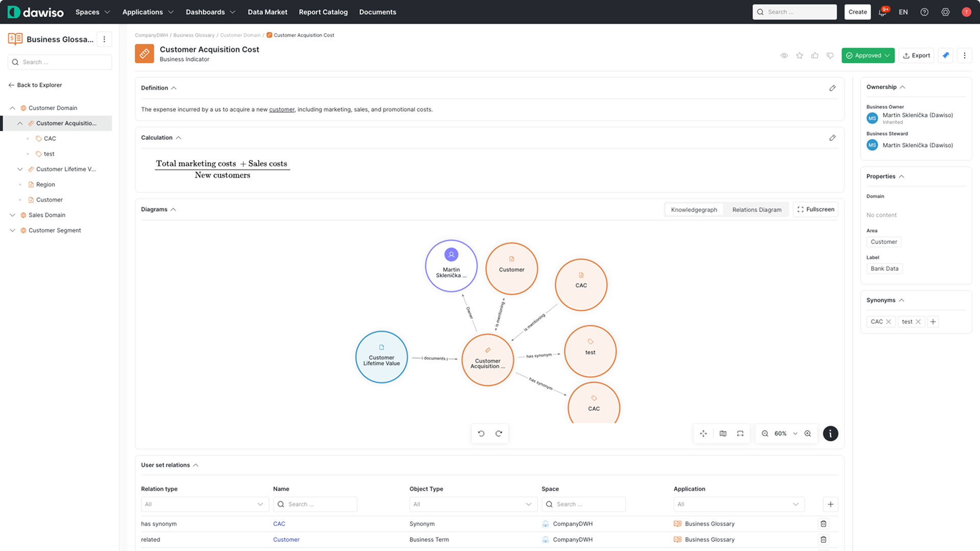Collapse the Calculation section
This screenshot has width=980, height=551.
pos(178,137)
